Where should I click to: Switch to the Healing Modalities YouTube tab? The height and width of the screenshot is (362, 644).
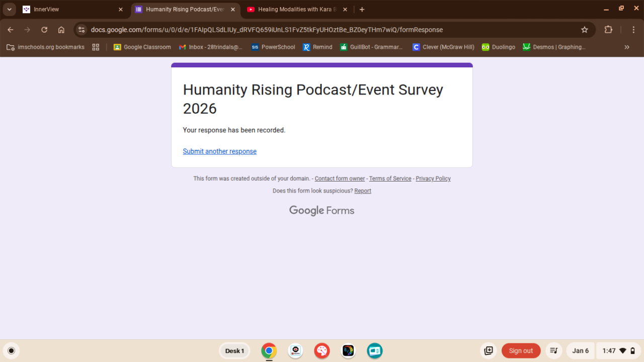(298, 10)
